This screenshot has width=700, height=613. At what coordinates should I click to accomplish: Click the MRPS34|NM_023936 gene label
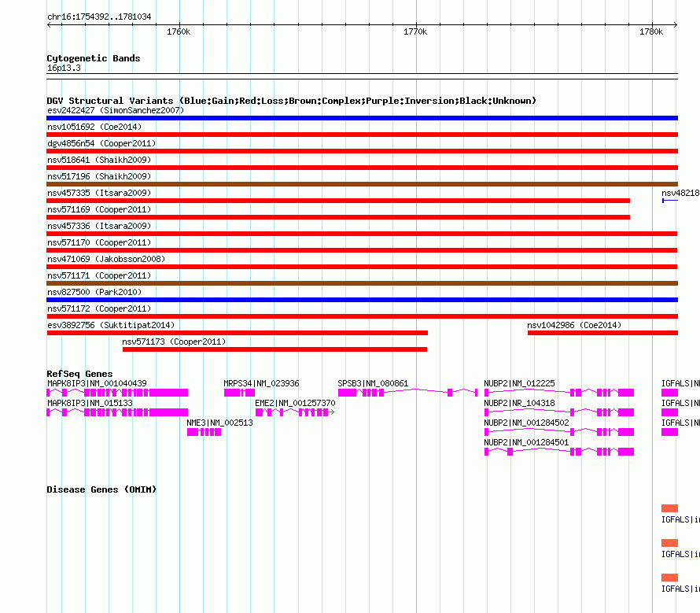point(261,383)
